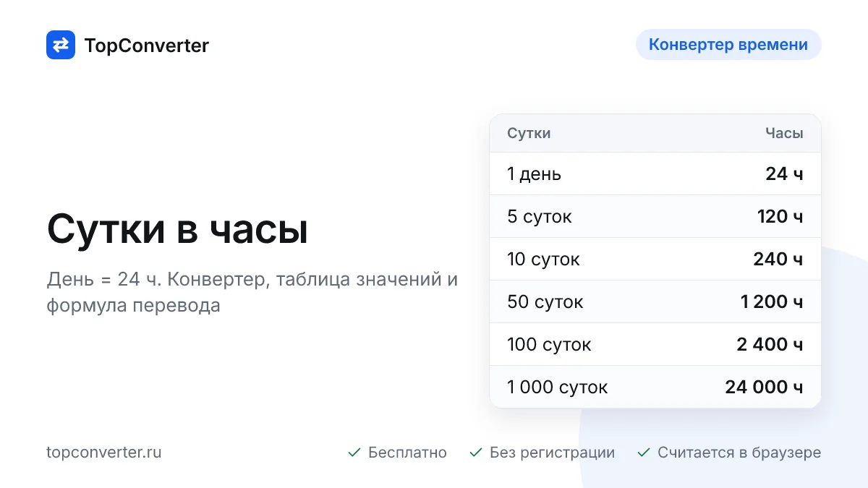Click the TopConverter blue arrows logo icon
This screenshot has height=488, width=868.
(61, 45)
